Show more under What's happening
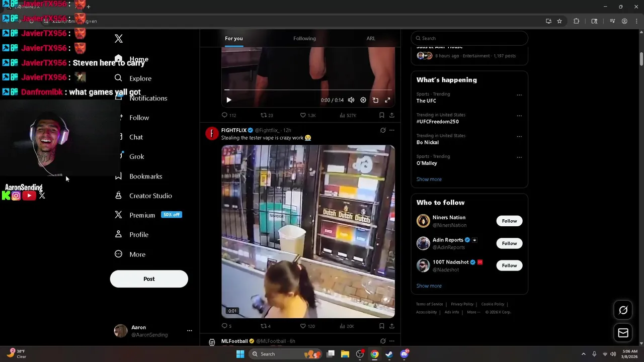Screen dimensions: 644x362 click(x=429, y=179)
